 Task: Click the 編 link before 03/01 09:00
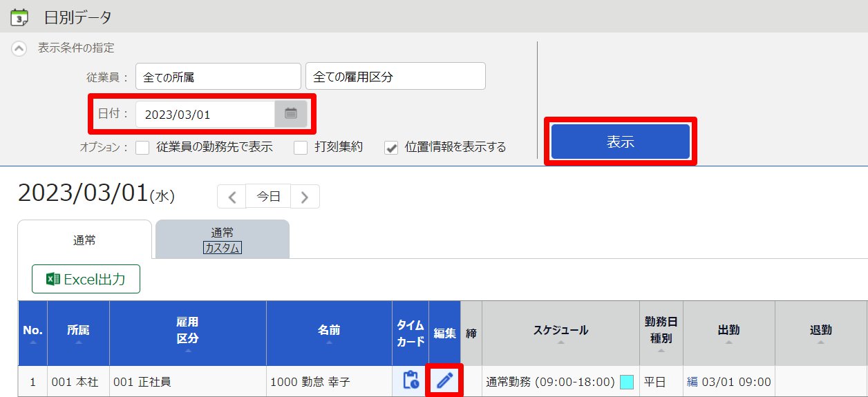click(692, 382)
